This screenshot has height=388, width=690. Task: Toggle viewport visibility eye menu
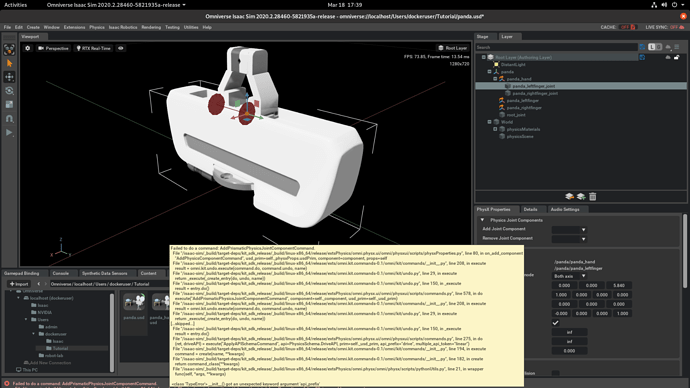pos(121,48)
